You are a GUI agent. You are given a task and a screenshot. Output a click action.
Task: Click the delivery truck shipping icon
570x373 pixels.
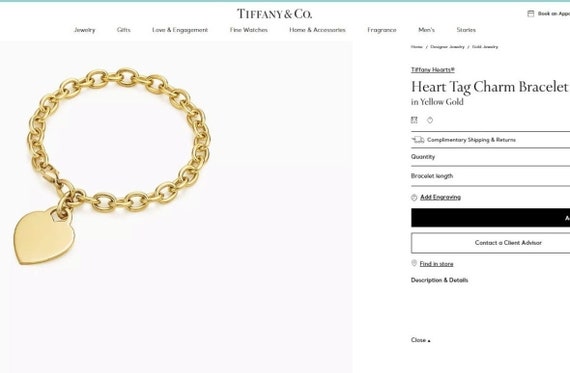pos(418,140)
